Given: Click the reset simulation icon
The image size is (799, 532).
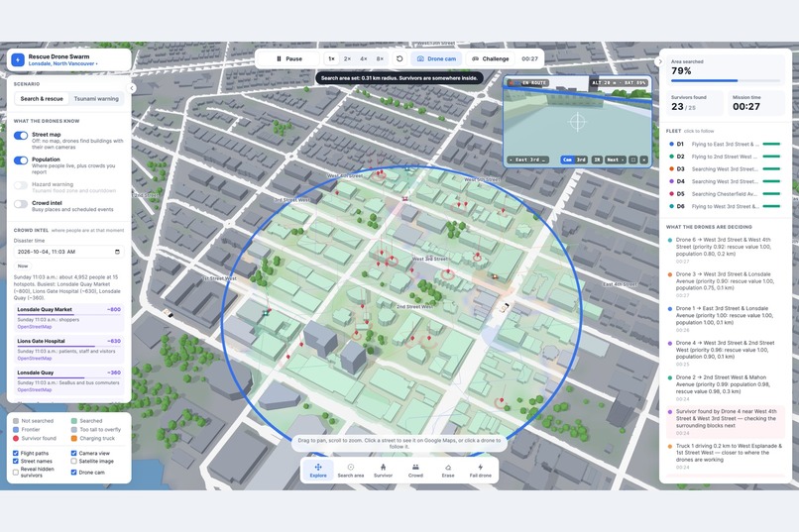Looking at the screenshot, I should (399, 59).
